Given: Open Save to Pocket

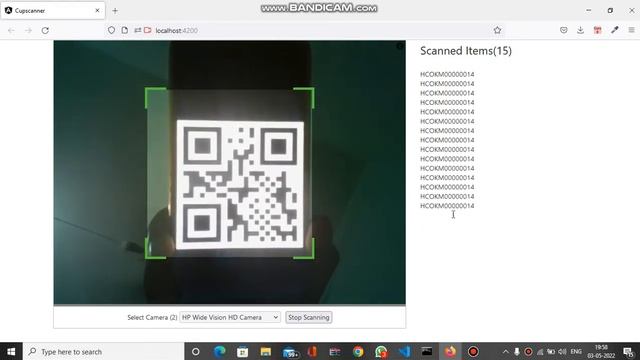Looking at the screenshot, I should [x=564, y=30].
